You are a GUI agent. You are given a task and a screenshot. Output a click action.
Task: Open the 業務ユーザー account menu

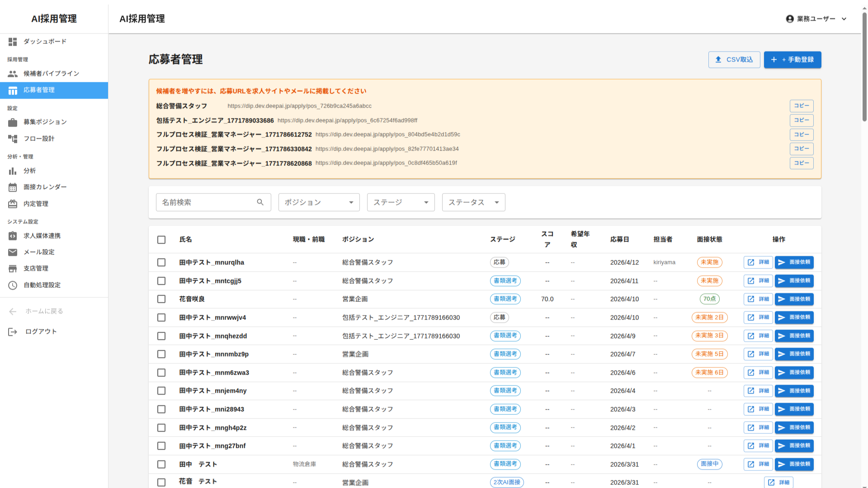[816, 19]
